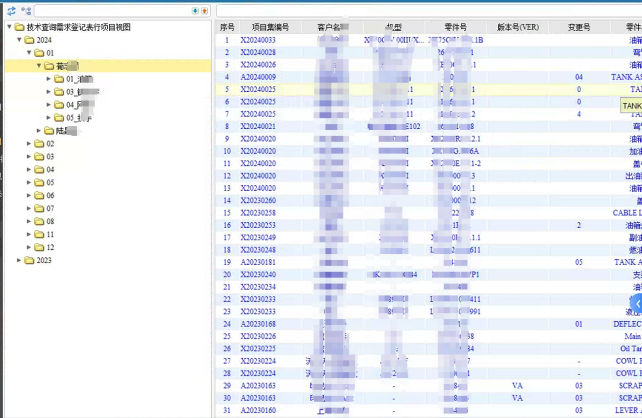Click the 序号 column header
This screenshot has height=418, width=642.
click(x=227, y=27)
